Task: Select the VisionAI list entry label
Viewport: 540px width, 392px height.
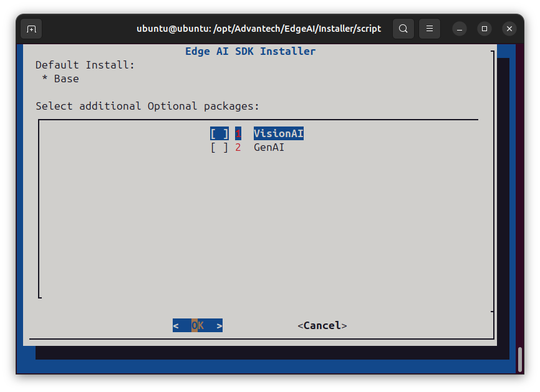Action: click(x=279, y=133)
